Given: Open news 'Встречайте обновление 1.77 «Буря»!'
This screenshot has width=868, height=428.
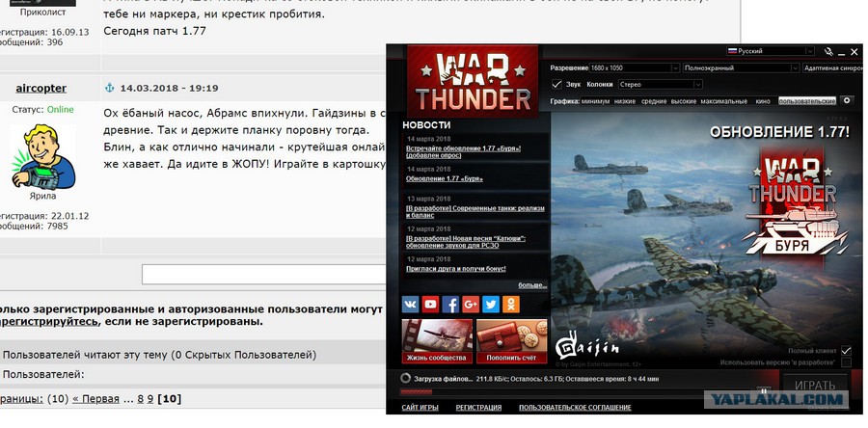Looking at the screenshot, I should [x=463, y=152].
